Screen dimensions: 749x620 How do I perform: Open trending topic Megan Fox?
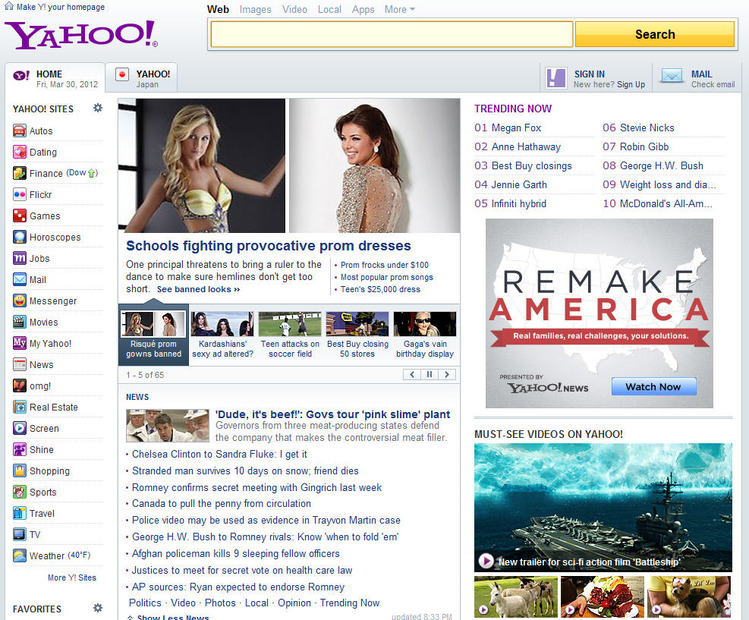(x=516, y=128)
